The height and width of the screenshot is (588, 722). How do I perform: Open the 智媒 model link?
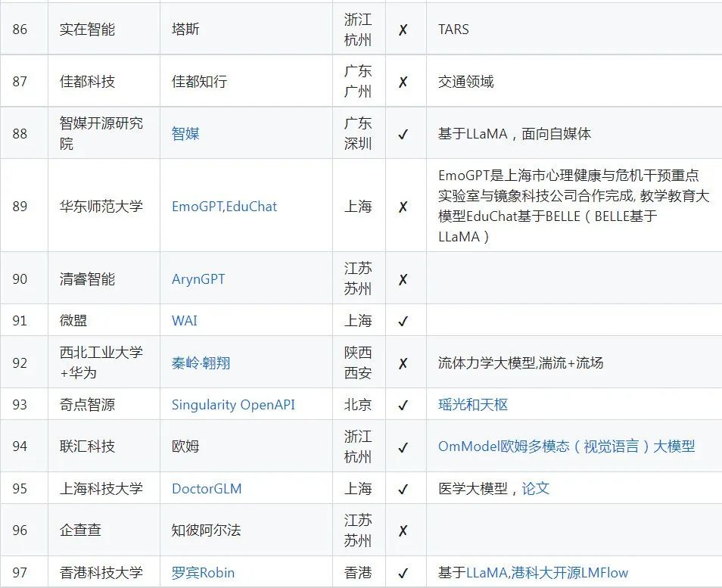tap(185, 133)
